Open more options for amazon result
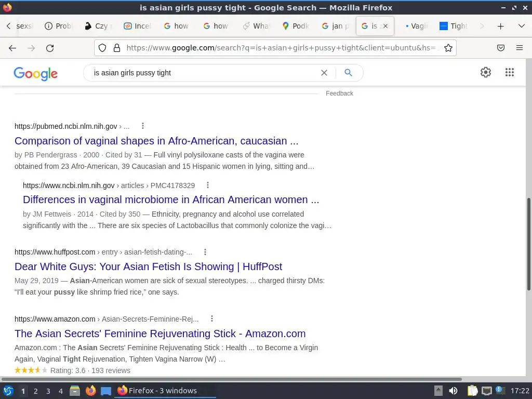The image size is (532, 399). click(x=212, y=318)
